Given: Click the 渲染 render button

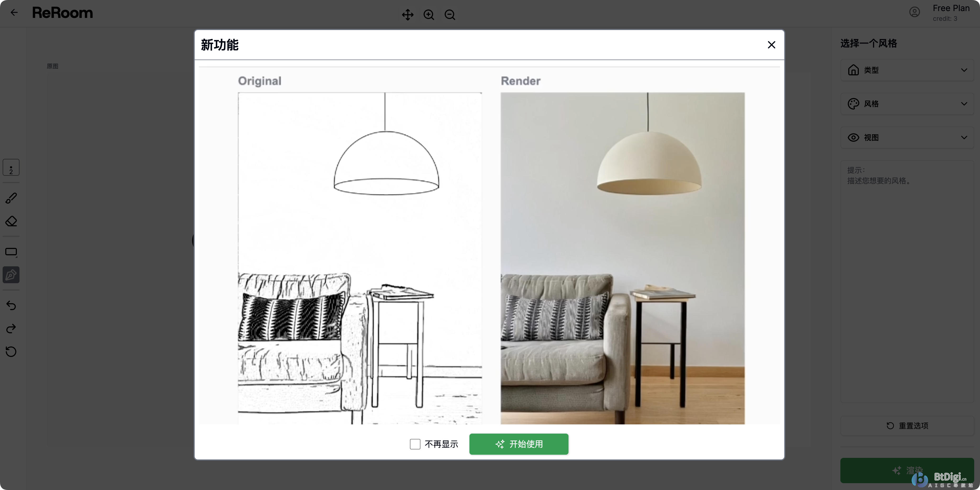Looking at the screenshot, I should 907,470.
